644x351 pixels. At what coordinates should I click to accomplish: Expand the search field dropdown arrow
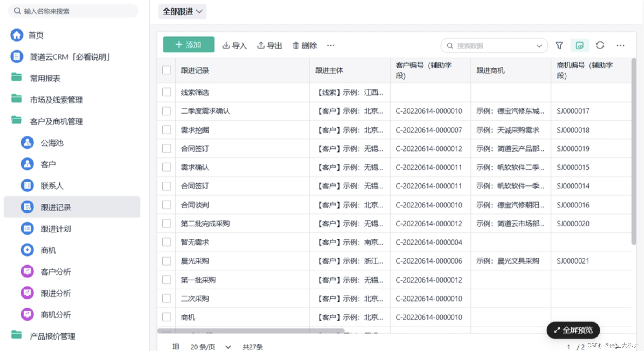(x=539, y=46)
